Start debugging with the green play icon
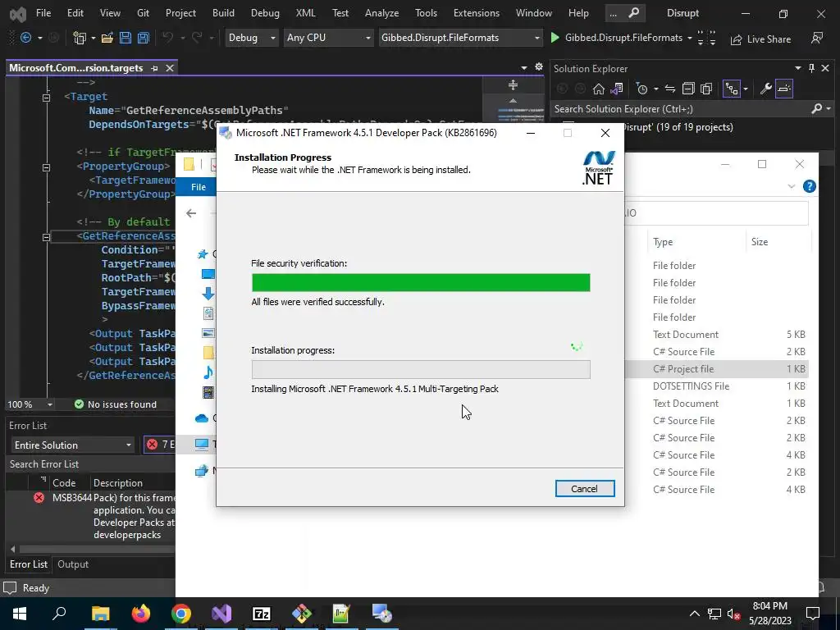 tap(555, 38)
